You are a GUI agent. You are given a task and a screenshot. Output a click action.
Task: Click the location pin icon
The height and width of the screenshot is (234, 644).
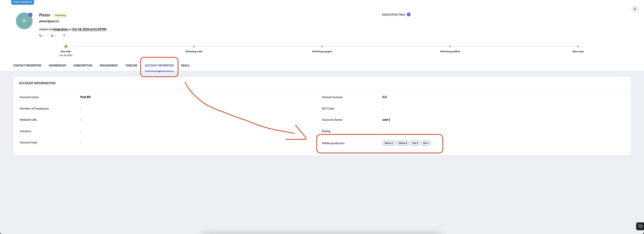(64, 36)
